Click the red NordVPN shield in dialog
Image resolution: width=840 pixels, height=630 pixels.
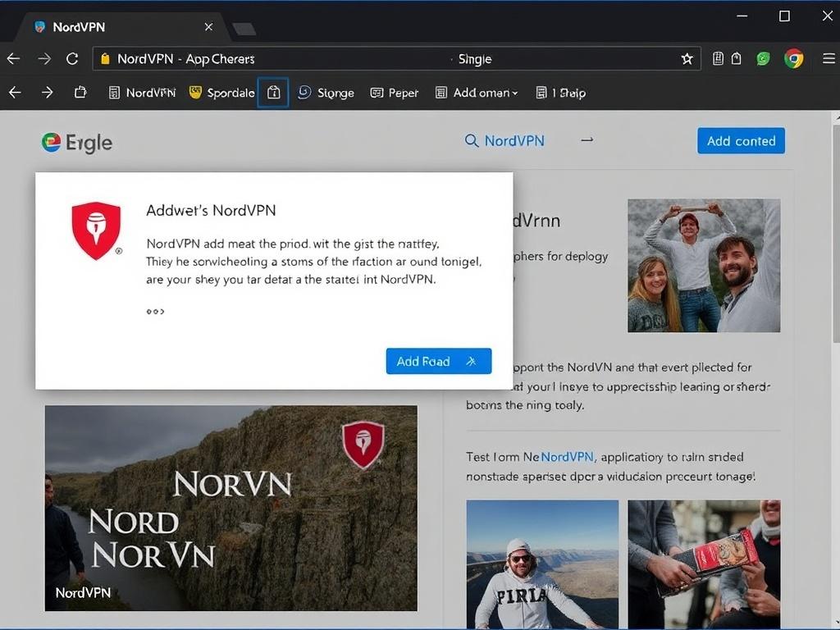[96, 231]
